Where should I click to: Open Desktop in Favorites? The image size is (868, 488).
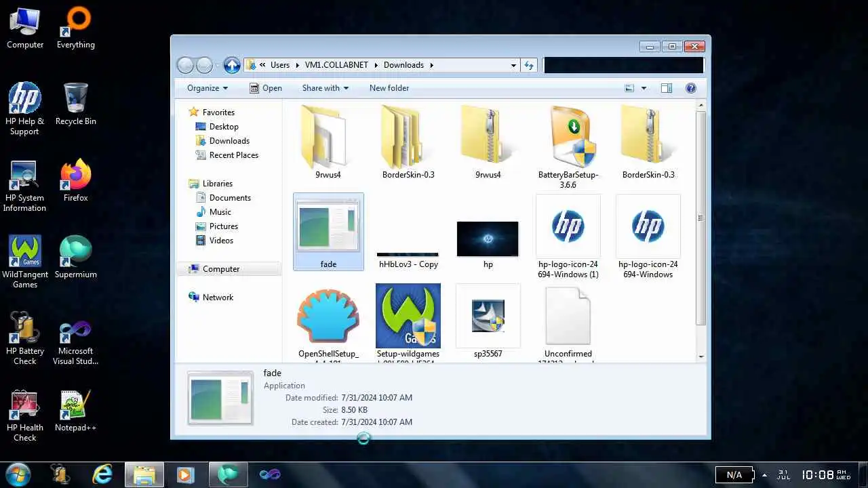pos(224,127)
